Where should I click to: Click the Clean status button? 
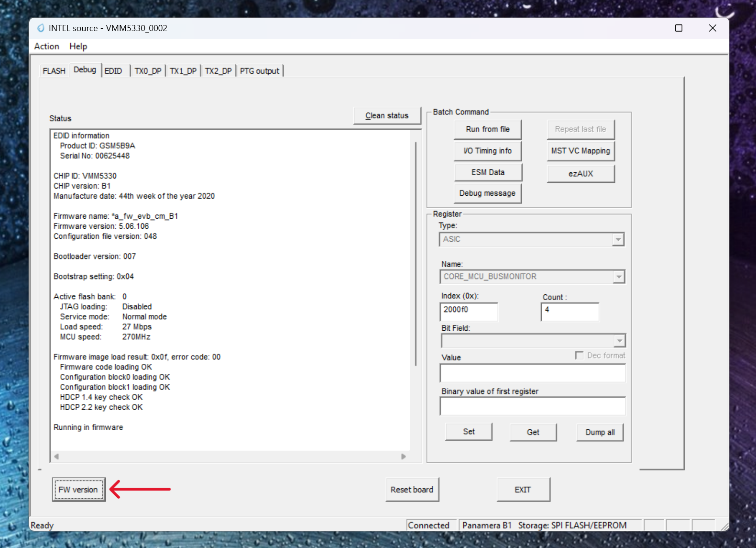coord(387,116)
